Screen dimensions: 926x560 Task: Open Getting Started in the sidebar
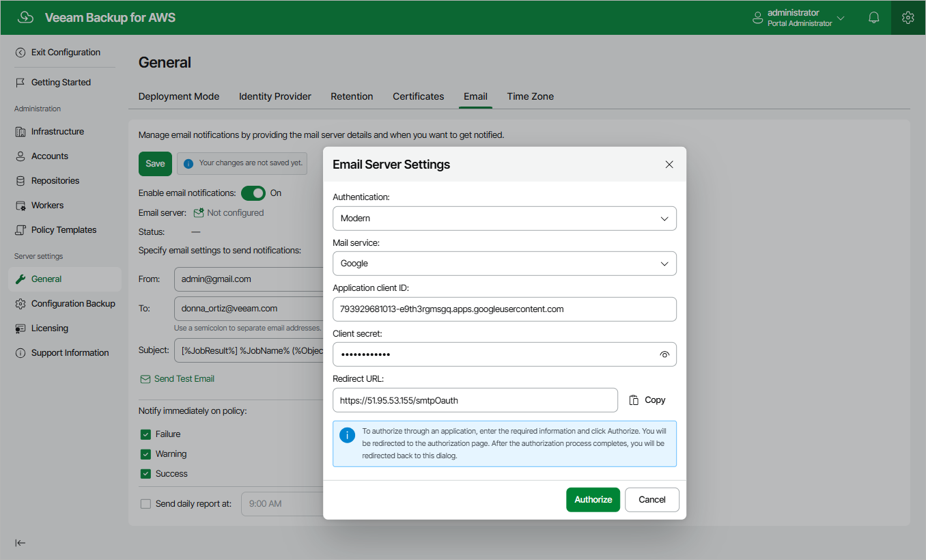[x=61, y=83]
